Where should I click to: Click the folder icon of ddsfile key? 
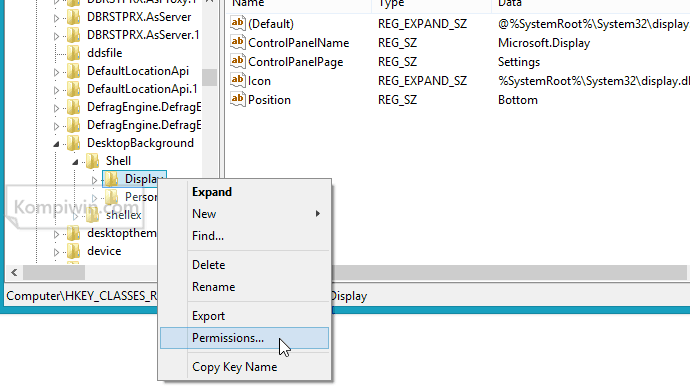tap(73, 53)
